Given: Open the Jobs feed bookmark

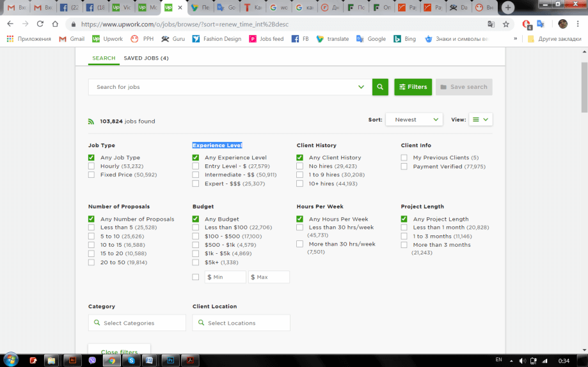Looking at the screenshot, I should point(266,39).
